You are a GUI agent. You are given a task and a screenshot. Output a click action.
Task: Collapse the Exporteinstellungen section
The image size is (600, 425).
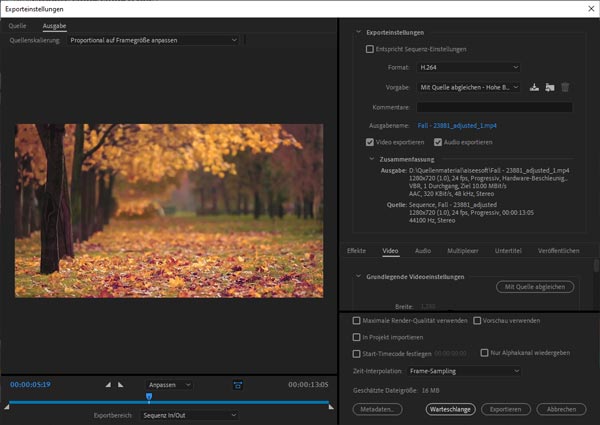click(359, 32)
